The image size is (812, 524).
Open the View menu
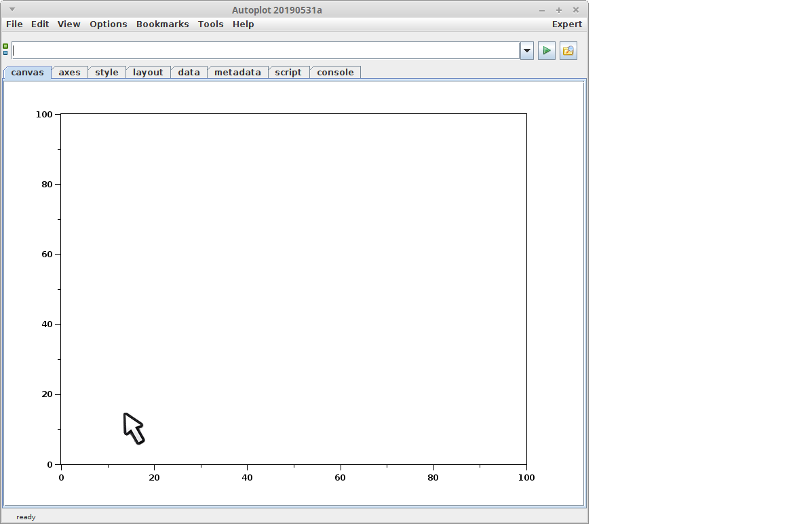(69, 24)
